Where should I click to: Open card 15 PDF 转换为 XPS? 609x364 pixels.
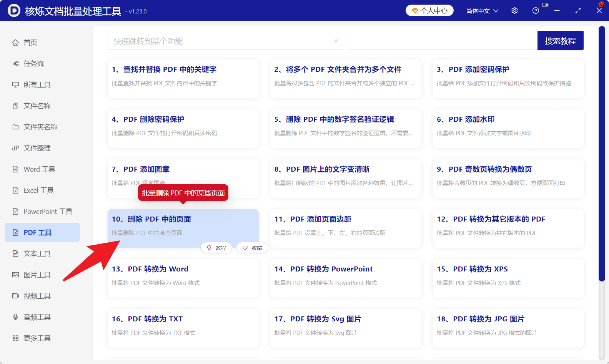508,278
